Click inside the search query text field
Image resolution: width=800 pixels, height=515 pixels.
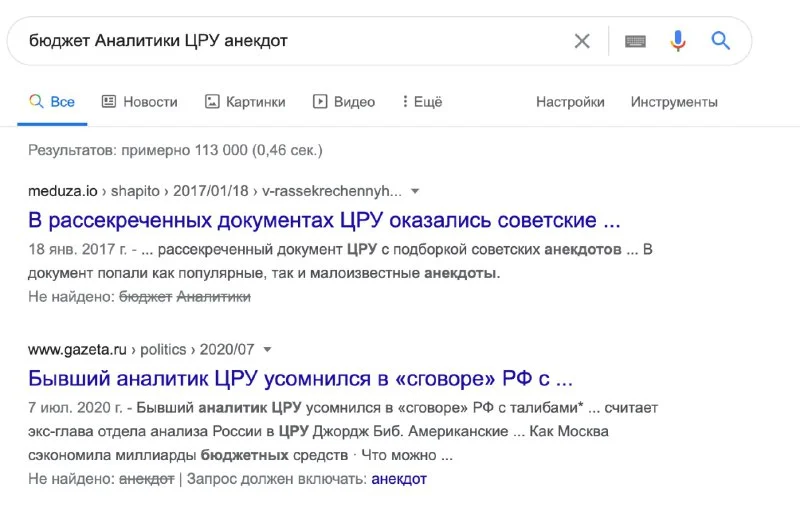click(x=296, y=41)
